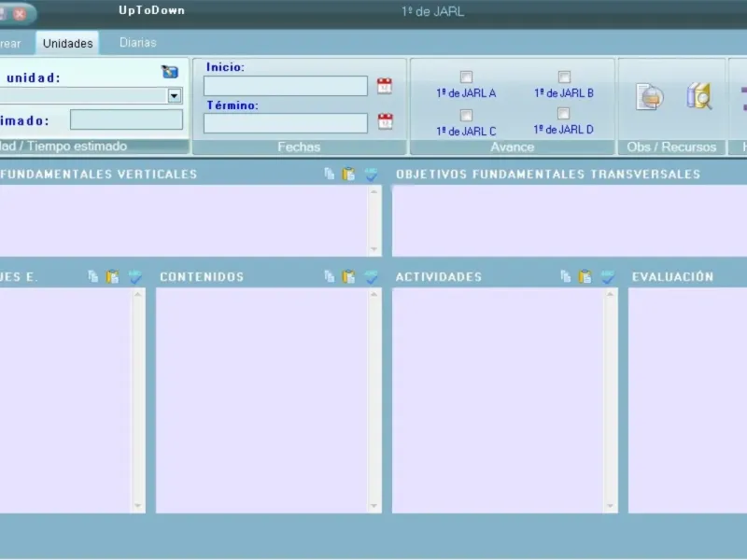Copy the Contenidos text
747x560 pixels.
(330, 276)
